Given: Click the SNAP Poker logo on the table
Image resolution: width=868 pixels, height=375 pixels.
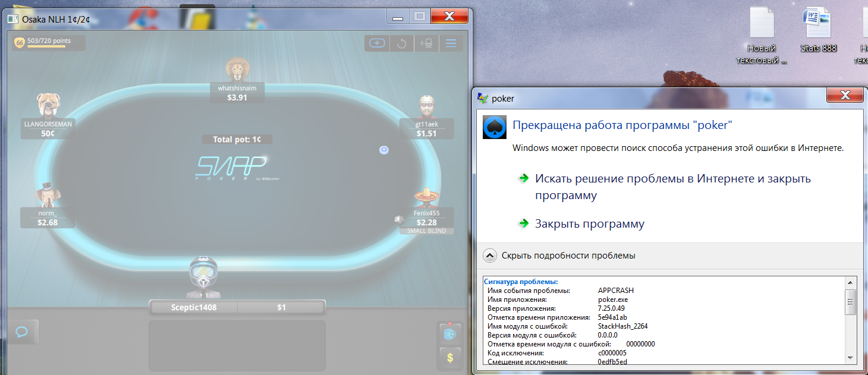Looking at the screenshot, I should (237, 168).
